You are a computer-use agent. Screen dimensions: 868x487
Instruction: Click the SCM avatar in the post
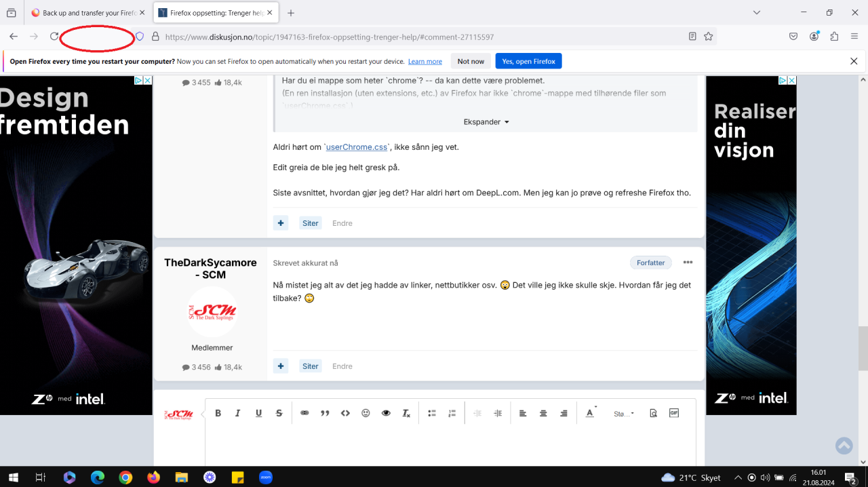(x=212, y=312)
